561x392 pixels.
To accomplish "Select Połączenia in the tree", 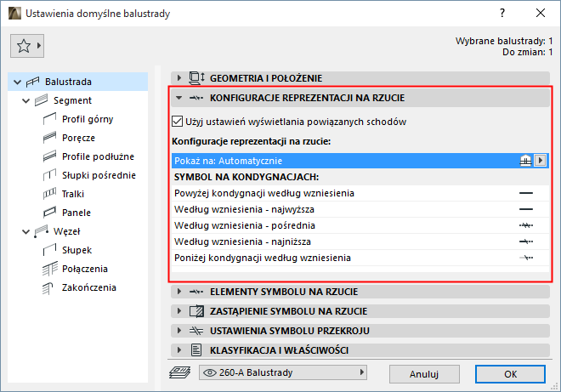I will click(85, 269).
